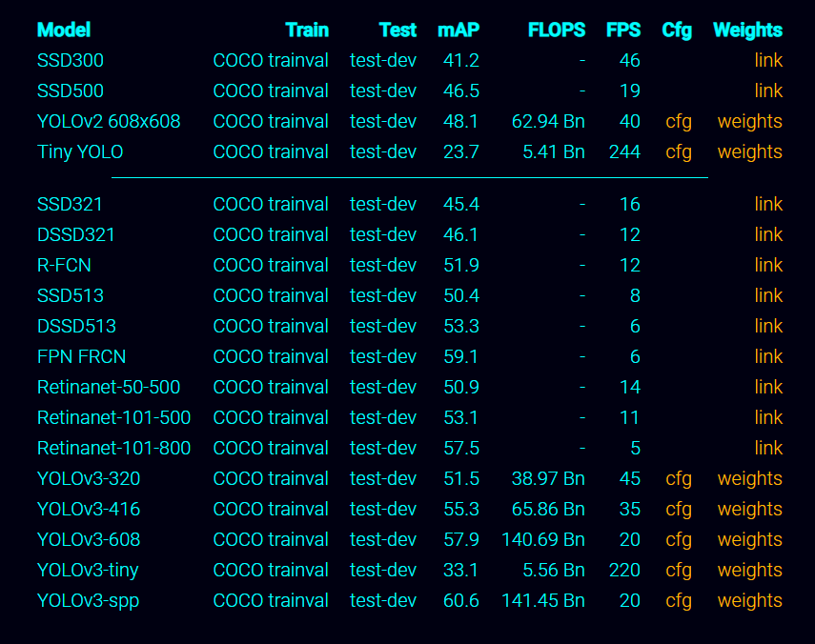Image resolution: width=815 pixels, height=644 pixels.
Task: Select the YOLOv3-608 model name
Action: [89, 539]
